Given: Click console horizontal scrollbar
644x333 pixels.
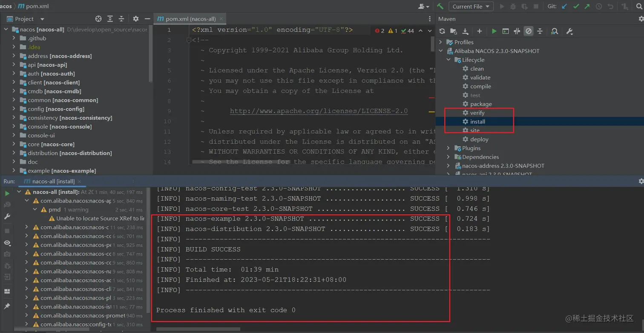Looking at the screenshot, I should pyautogui.click(x=198, y=329).
